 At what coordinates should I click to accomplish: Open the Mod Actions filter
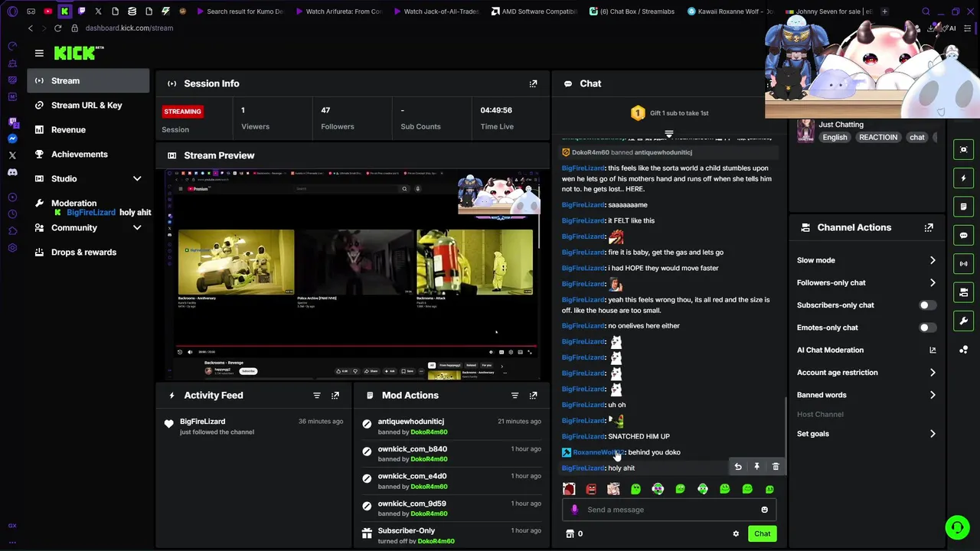pyautogui.click(x=514, y=396)
